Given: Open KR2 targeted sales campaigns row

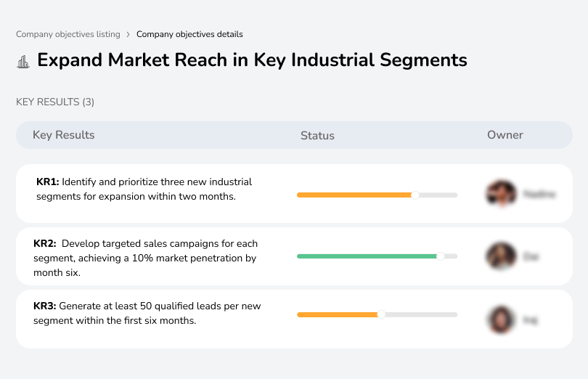Looking at the screenshot, I should click(294, 256).
